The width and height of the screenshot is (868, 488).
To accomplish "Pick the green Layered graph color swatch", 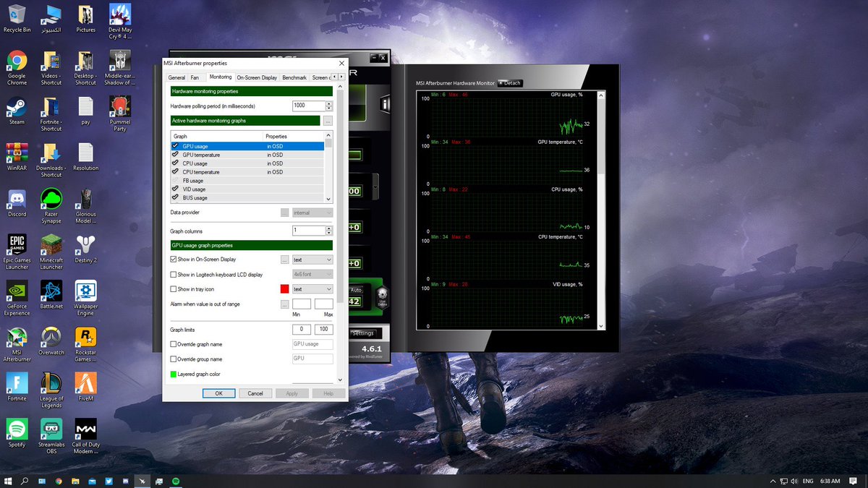I will coord(174,374).
